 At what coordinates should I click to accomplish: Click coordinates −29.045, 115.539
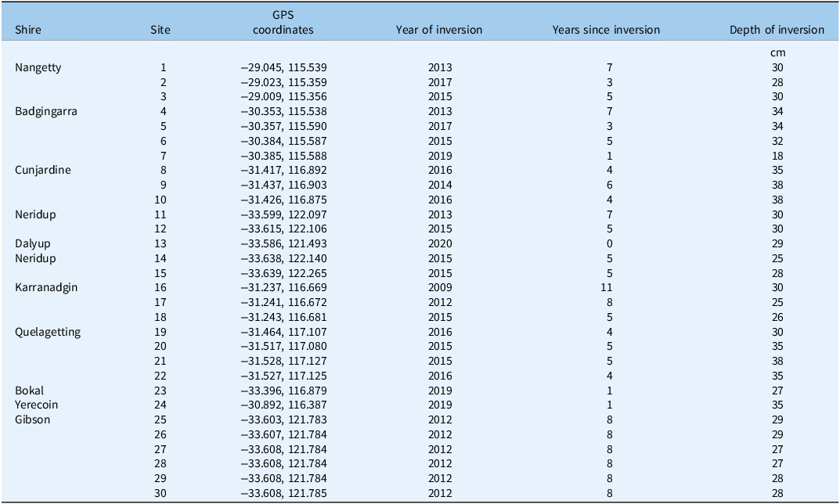coord(284,68)
